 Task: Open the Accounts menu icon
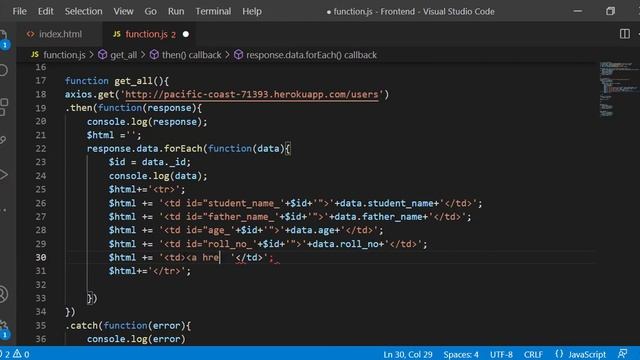(3, 294)
